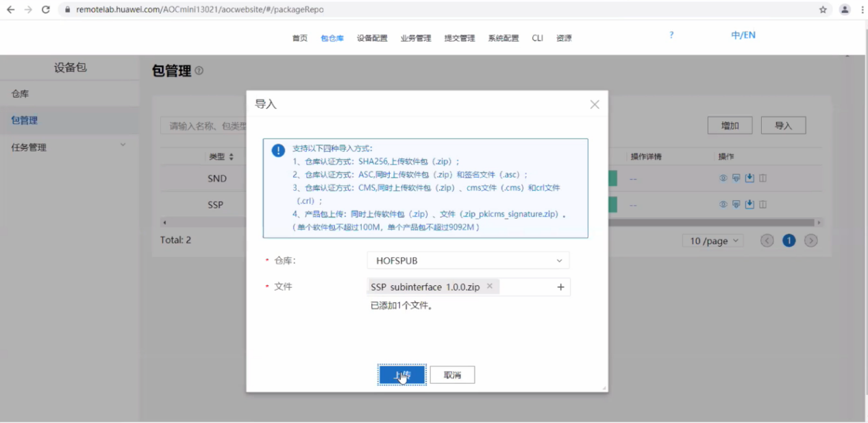Open the 设备配置 menu
Screen dimensions: 868x423
tap(372, 38)
